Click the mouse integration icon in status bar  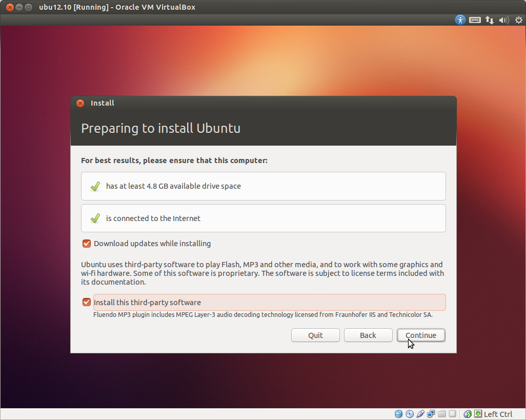point(468,414)
